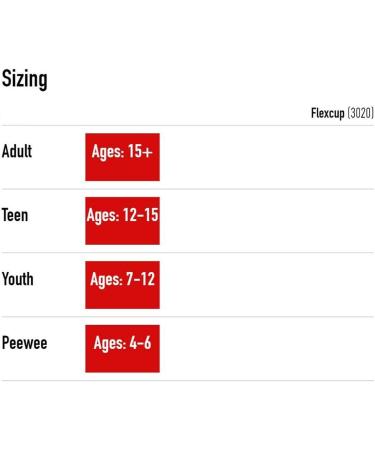Click the Adult row label

pos(17,151)
